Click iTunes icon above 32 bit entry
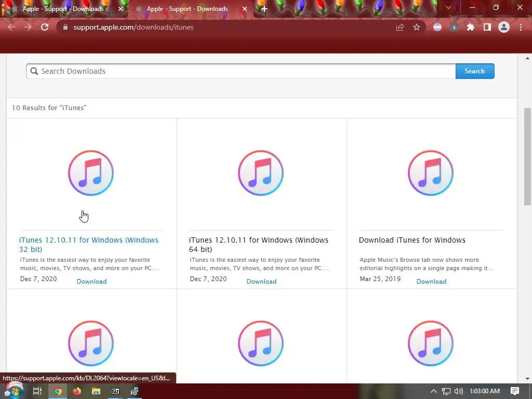This screenshot has width=532, height=399. point(91,173)
